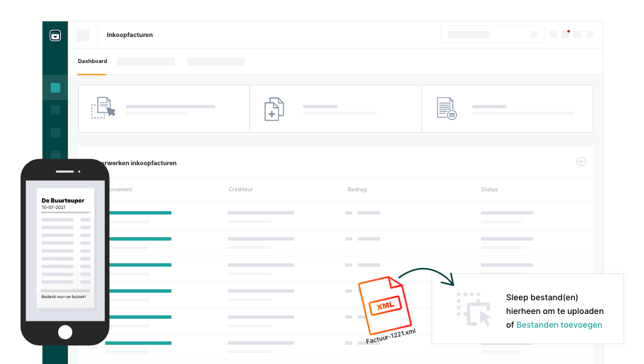Click the square icon left of Inkoopfacturen
The height and width of the screenshot is (364, 644).
point(83,36)
